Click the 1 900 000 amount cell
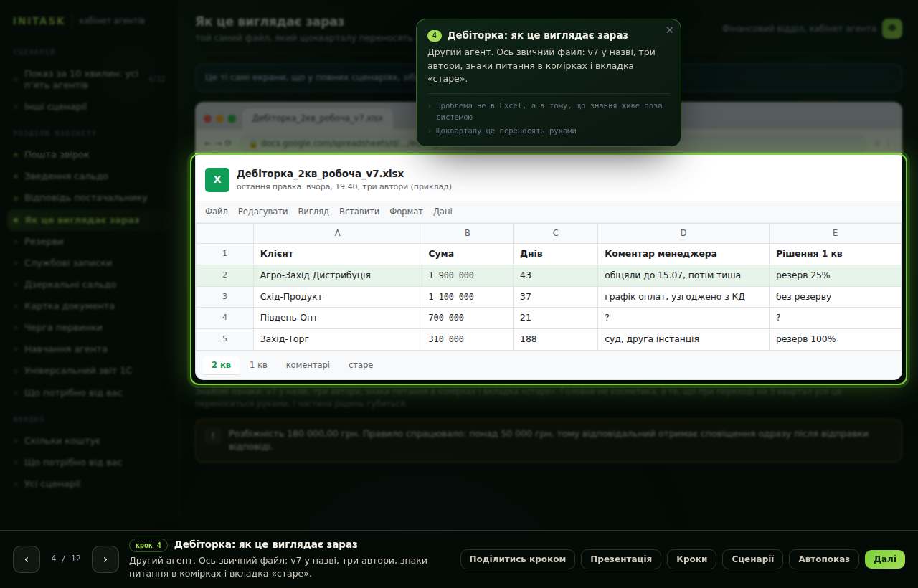This screenshot has height=588, width=918. 468,275
